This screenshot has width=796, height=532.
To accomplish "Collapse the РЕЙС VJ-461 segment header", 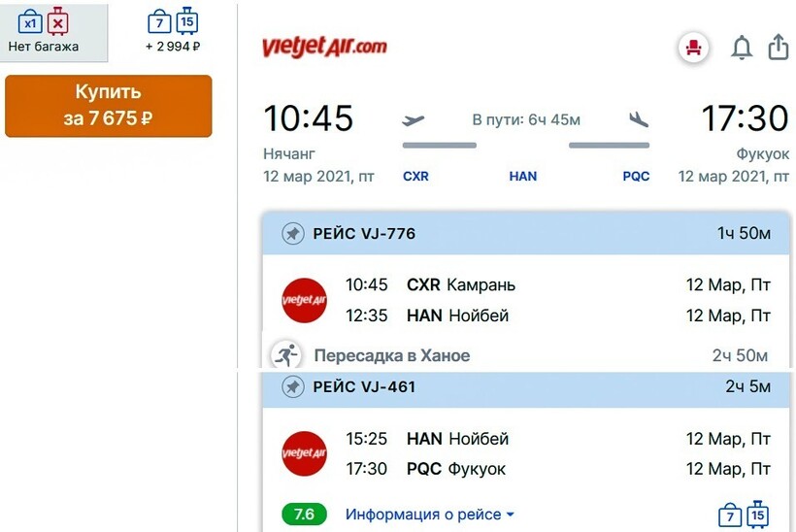I will pos(524,387).
